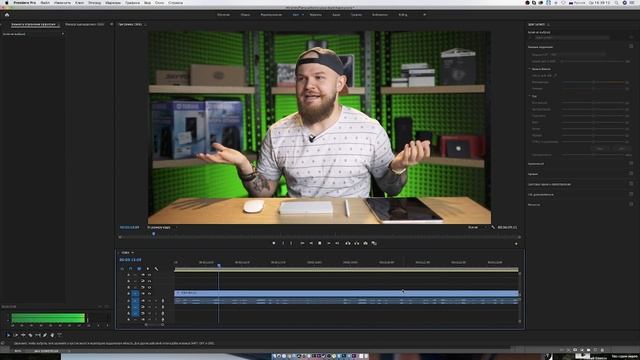Viewport: 640px width, 360px height.
Task: Adjust the Экспозиция slider
Action: (x=594, y=103)
